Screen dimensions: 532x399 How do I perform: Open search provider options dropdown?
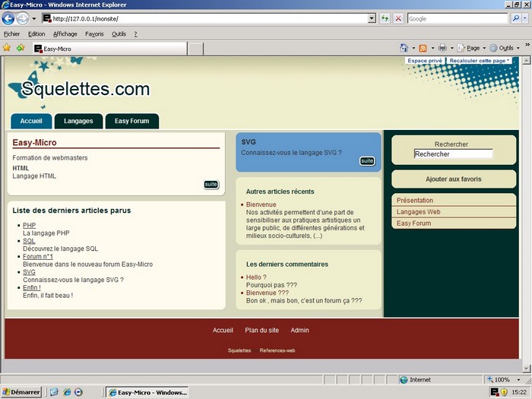[x=526, y=19]
